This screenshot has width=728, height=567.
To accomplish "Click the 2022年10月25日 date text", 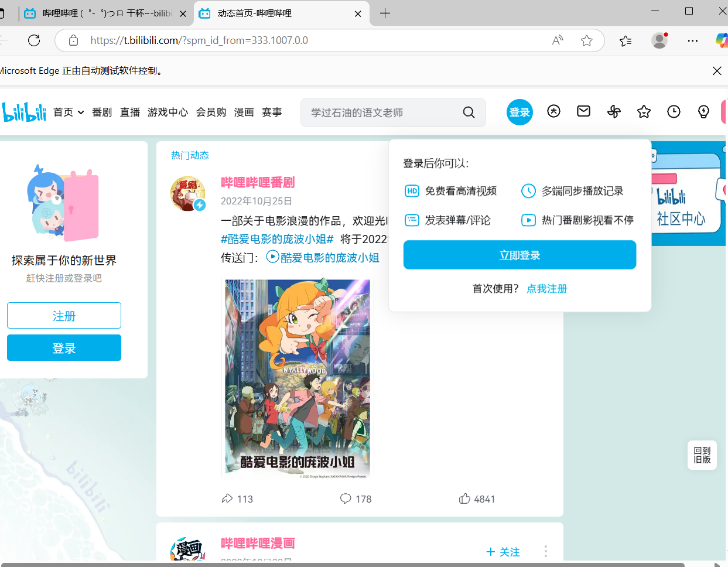I will 256,201.
